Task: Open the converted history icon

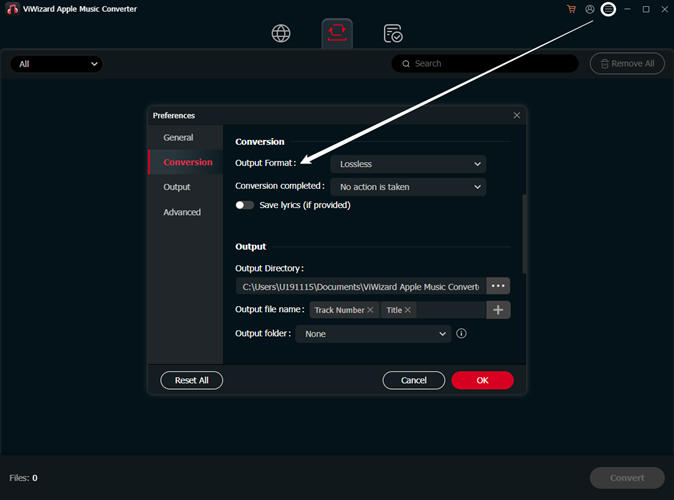Action: tap(393, 34)
